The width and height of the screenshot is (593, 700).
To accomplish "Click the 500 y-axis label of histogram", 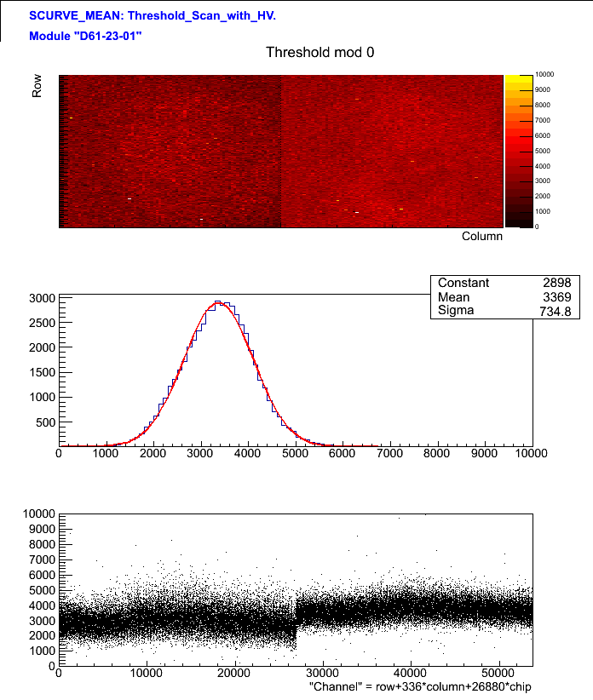I will point(45,422).
